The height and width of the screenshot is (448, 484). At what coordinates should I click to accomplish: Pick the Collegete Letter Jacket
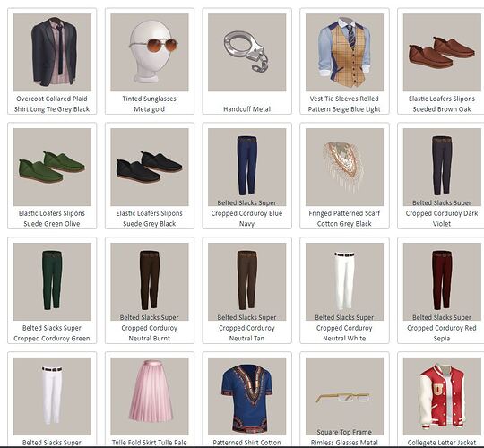441,400
